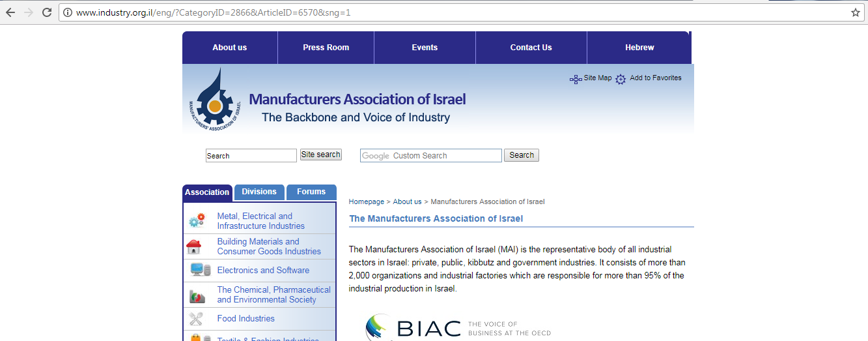Click the Site Map icon

point(576,79)
